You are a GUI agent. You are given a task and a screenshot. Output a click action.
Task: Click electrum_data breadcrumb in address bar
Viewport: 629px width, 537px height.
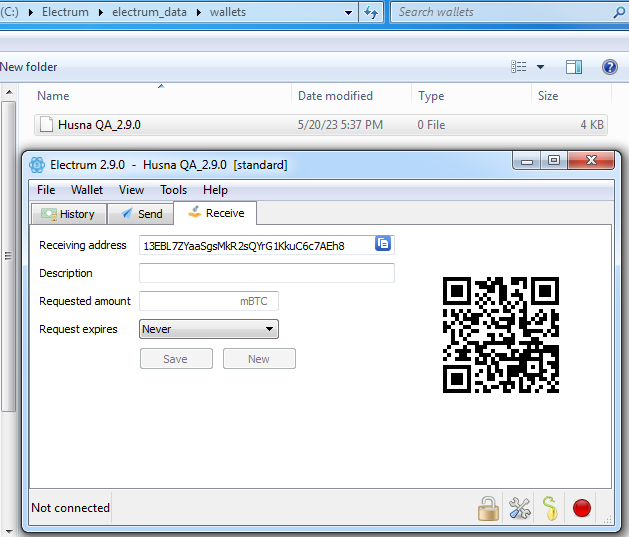(149, 12)
